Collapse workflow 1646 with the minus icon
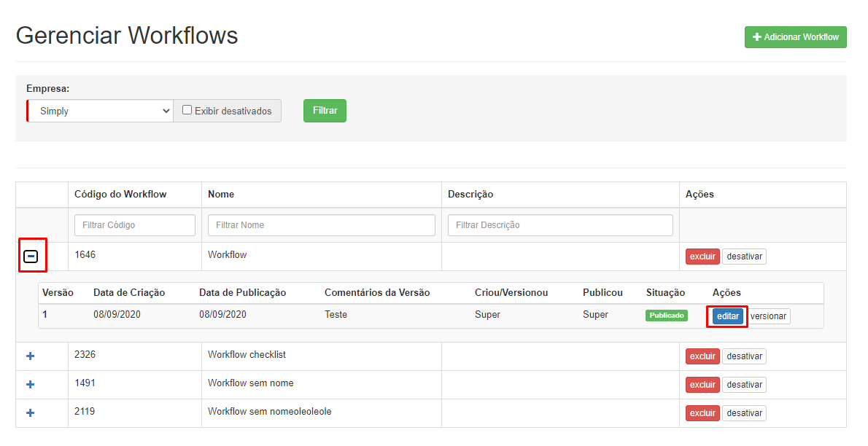This screenshot has height=446, width=868. 31,257
